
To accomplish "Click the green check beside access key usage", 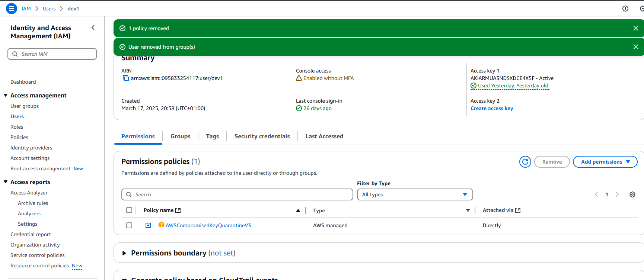I will (x=474, y=86).
